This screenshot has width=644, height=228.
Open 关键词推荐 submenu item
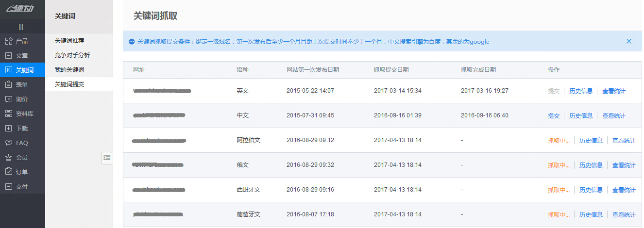(72, 41)
